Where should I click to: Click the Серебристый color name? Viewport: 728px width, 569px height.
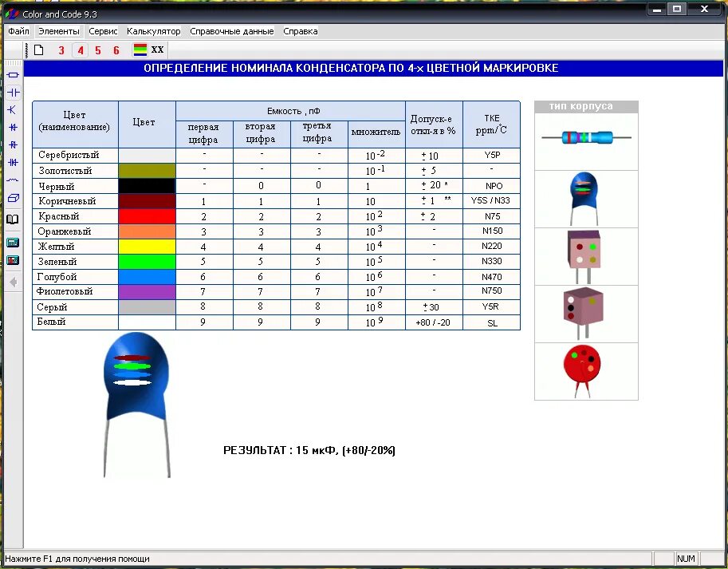point(69,155)
